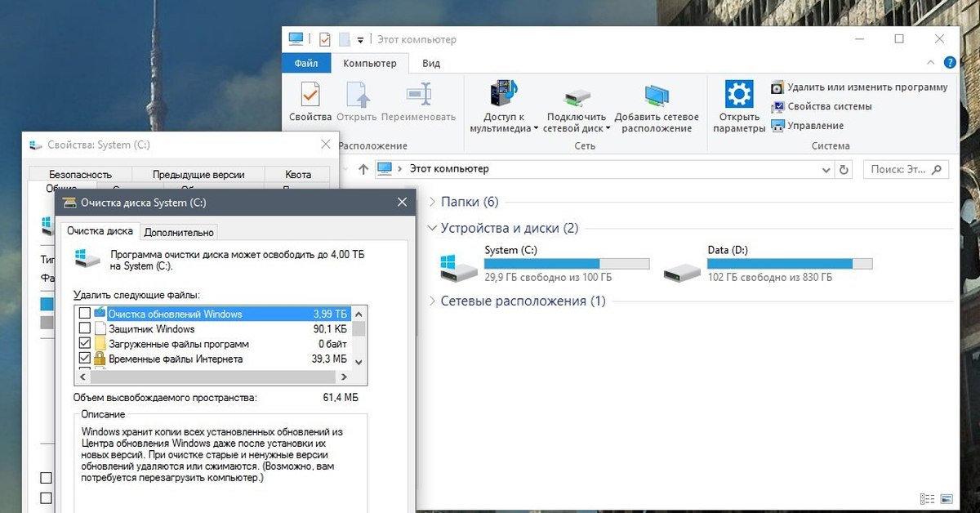Viewport: 980px width, 513px height.
Task: Click the computer icon in Explorer's title bar
Action: [x=296, y=39]
